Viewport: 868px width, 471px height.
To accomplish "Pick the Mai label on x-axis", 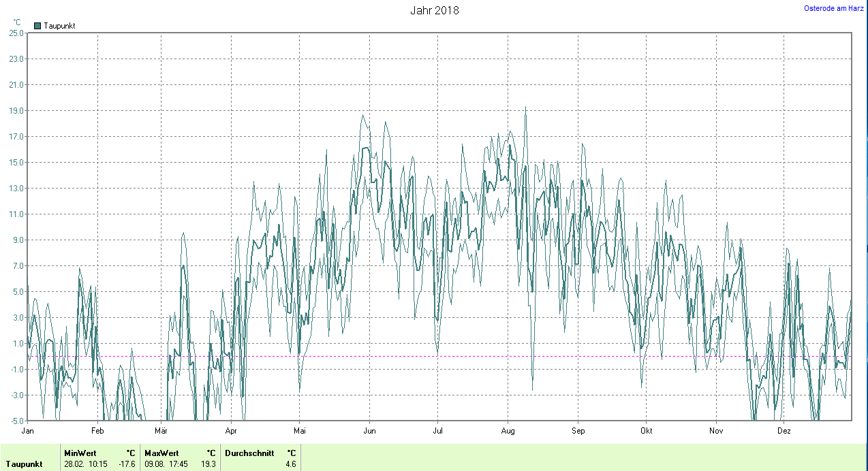I will (299, 431).
